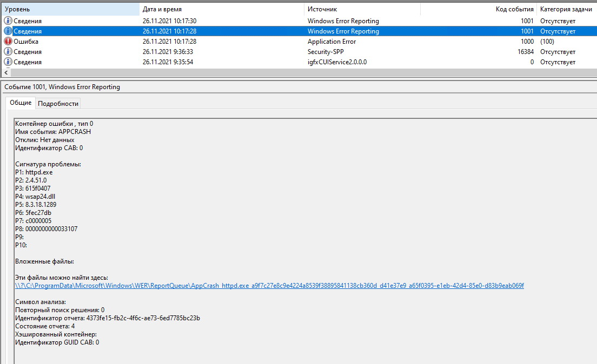Open the AppCrash_httpd.exe report folder link

click(x=269, y=286)
